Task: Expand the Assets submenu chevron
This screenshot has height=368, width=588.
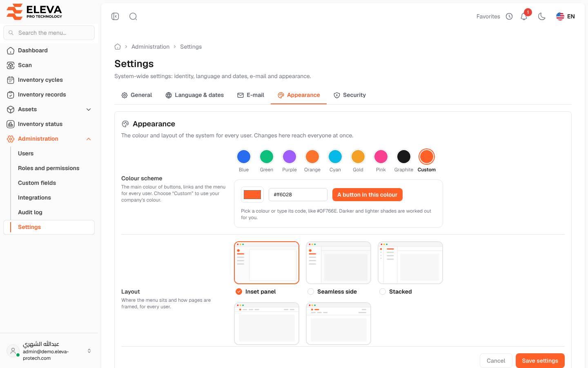Action: (x=89, y=110)
